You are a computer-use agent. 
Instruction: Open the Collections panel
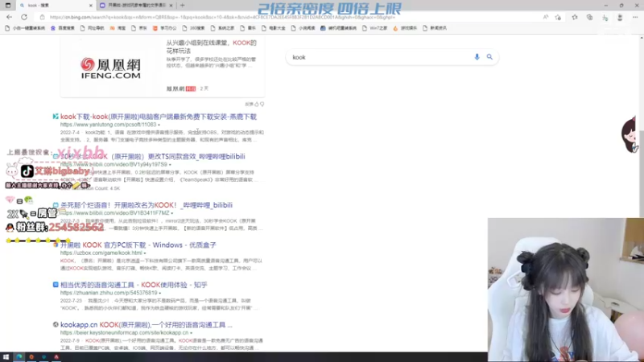(589, 17)
